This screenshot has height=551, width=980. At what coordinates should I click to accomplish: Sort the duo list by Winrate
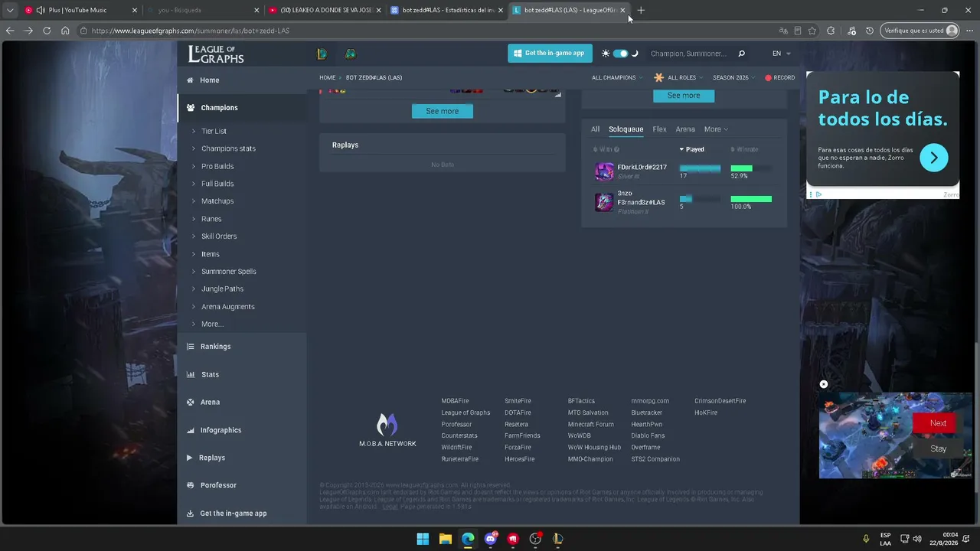tap(744, 149)
